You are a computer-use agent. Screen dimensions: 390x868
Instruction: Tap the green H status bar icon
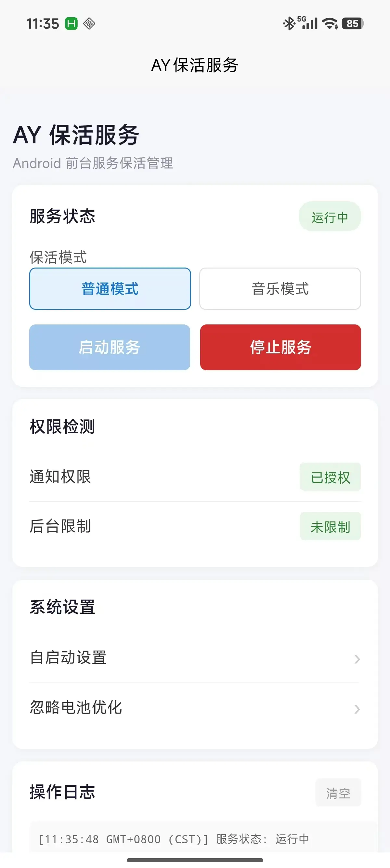click(71, 24)
